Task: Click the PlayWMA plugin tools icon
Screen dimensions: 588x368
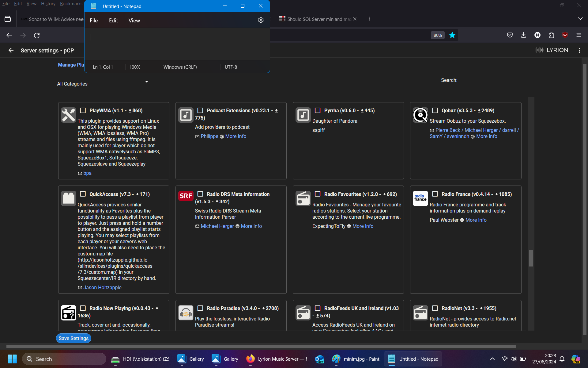Action: [x=68, y=115]
